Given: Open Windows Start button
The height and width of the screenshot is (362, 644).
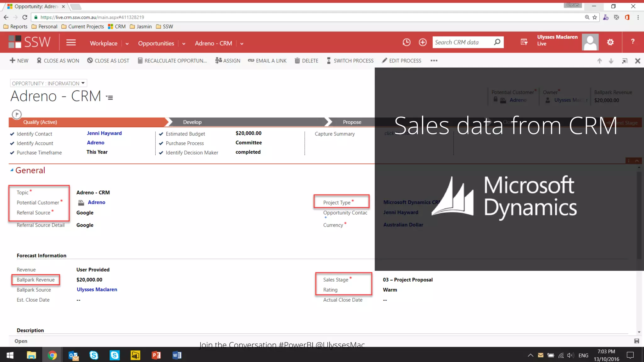Looking at the screenshot, I should click(10, 355).
